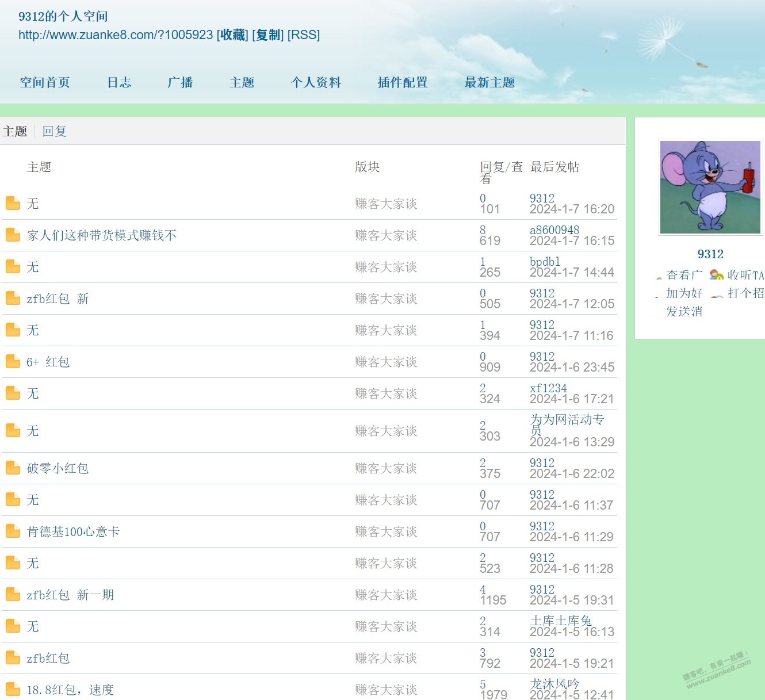The image size is (765, 700).
Task: Click folder icon beside 家人们这种带货模式赚钱不
Action: click(x=13, y=235)
